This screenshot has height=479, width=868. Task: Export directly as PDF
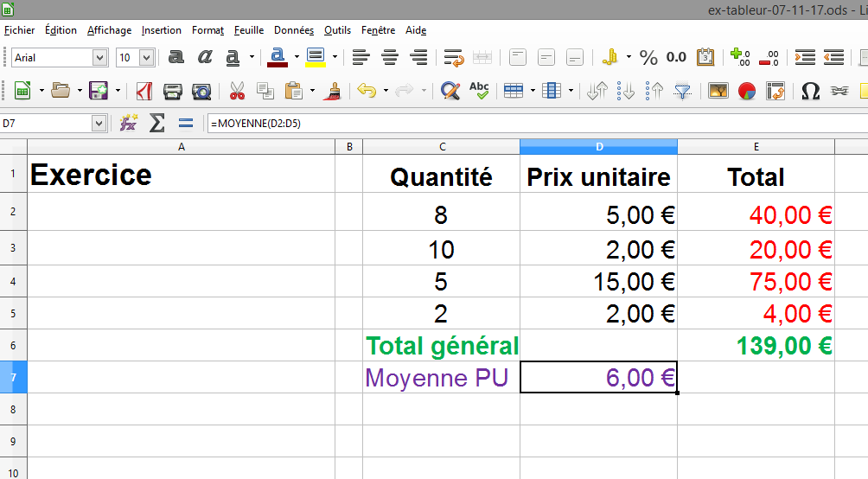[x=144, y=90]
